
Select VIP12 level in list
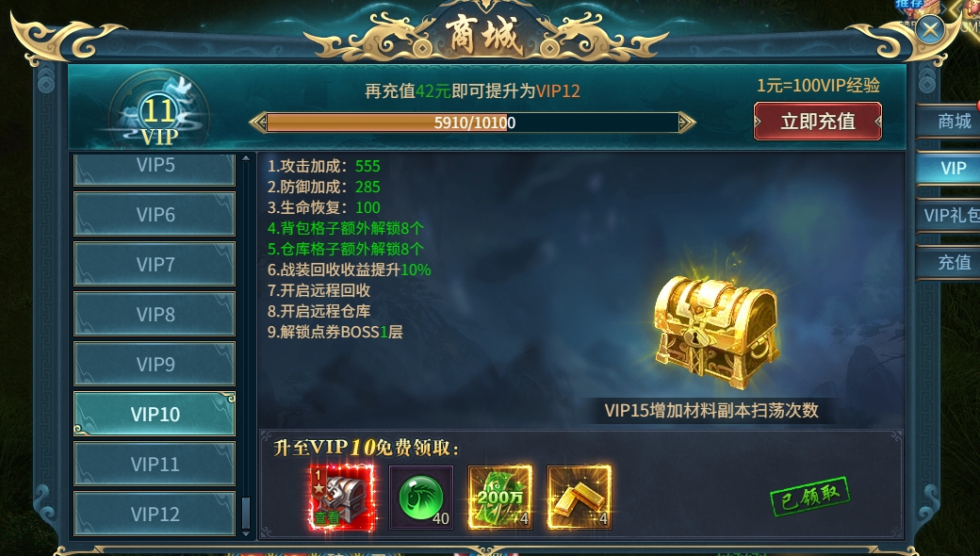pos(155,514)
